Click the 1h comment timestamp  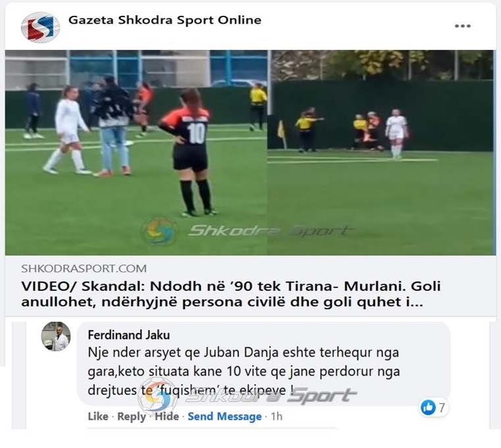pos(277,416)
